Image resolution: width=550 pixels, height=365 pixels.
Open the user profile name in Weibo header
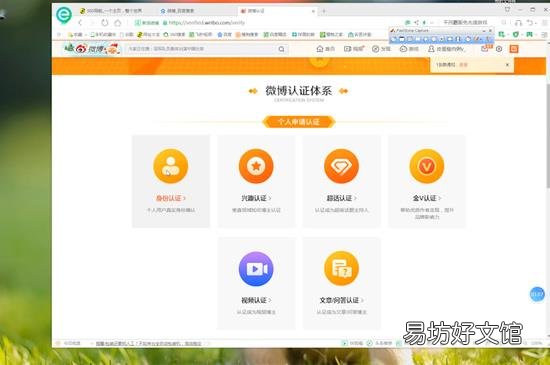coord(447,49)
